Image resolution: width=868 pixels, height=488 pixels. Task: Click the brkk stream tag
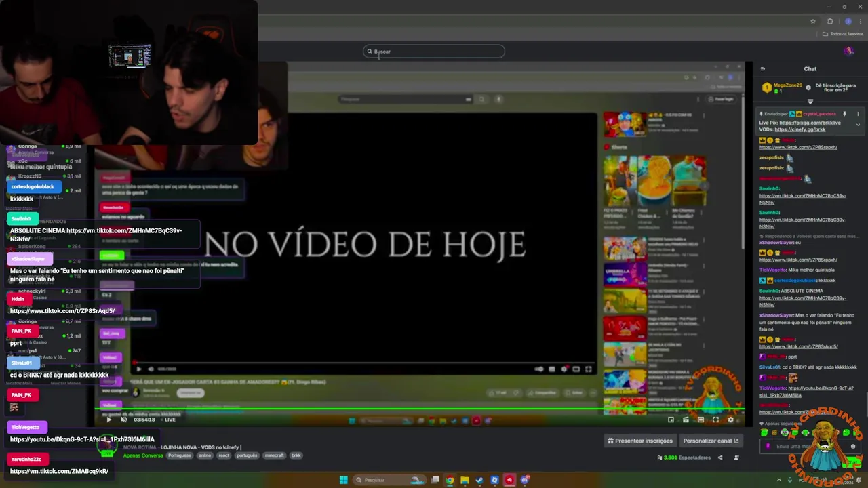296,455
